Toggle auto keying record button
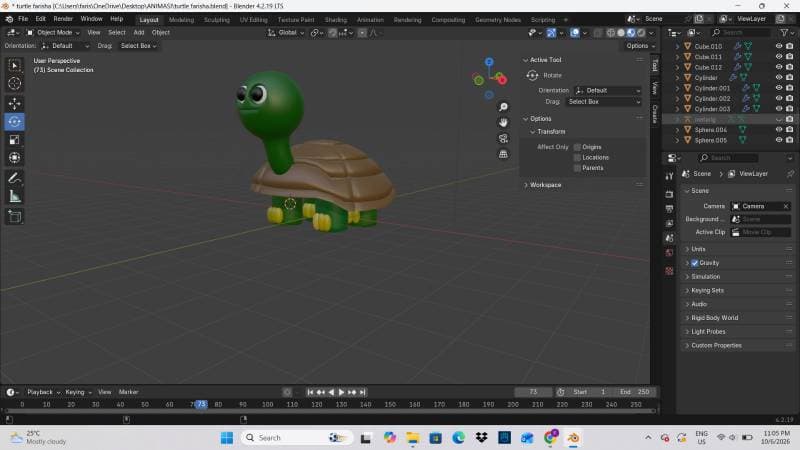The image size is (800, 450). pos(287,392)
